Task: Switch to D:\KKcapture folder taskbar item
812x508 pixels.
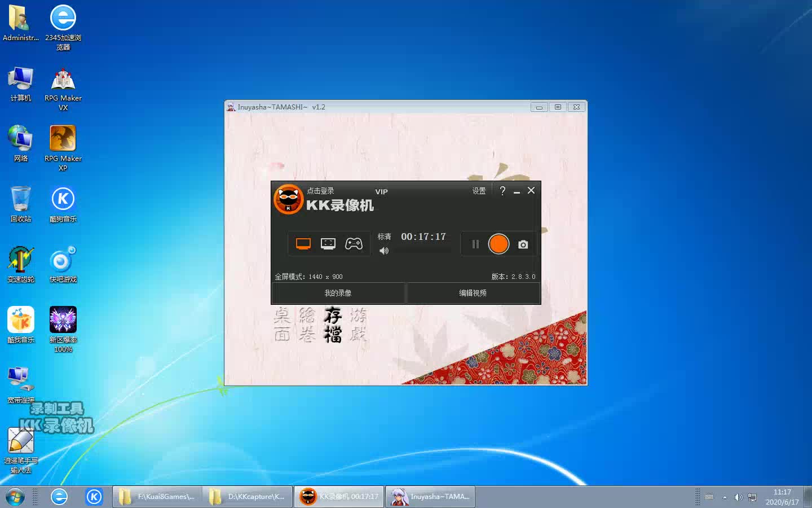Action: [248, 497]
